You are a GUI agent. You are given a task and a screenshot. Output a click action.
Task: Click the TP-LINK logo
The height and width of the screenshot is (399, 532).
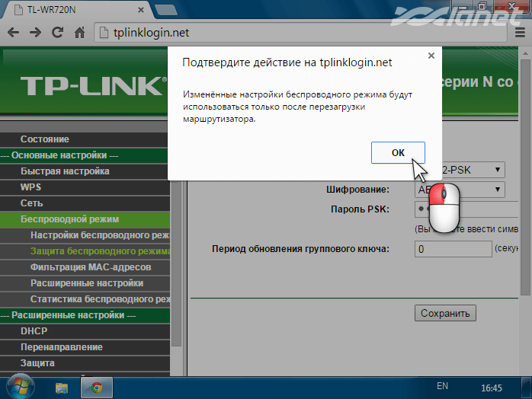[94, 86]
